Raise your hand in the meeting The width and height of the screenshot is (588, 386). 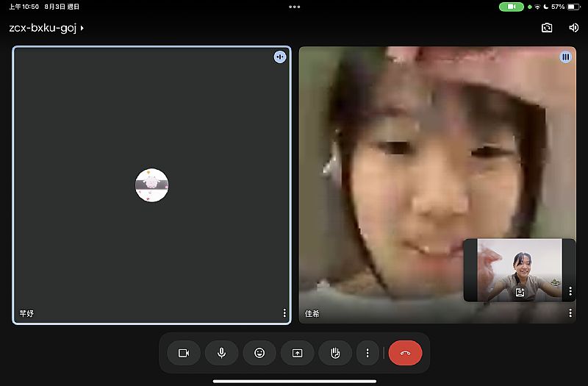pyautogui.click(x=335, y=353)
